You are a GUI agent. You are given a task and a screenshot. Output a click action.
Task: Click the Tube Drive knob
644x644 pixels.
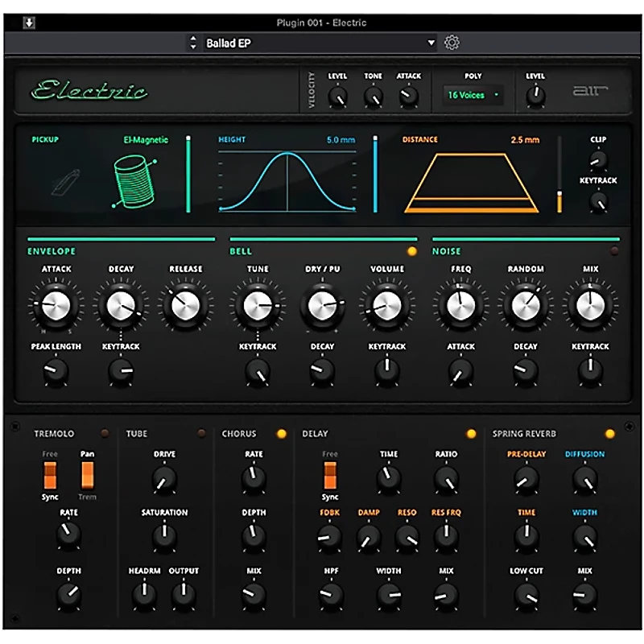pyautogui.click(x=164, y=481)
